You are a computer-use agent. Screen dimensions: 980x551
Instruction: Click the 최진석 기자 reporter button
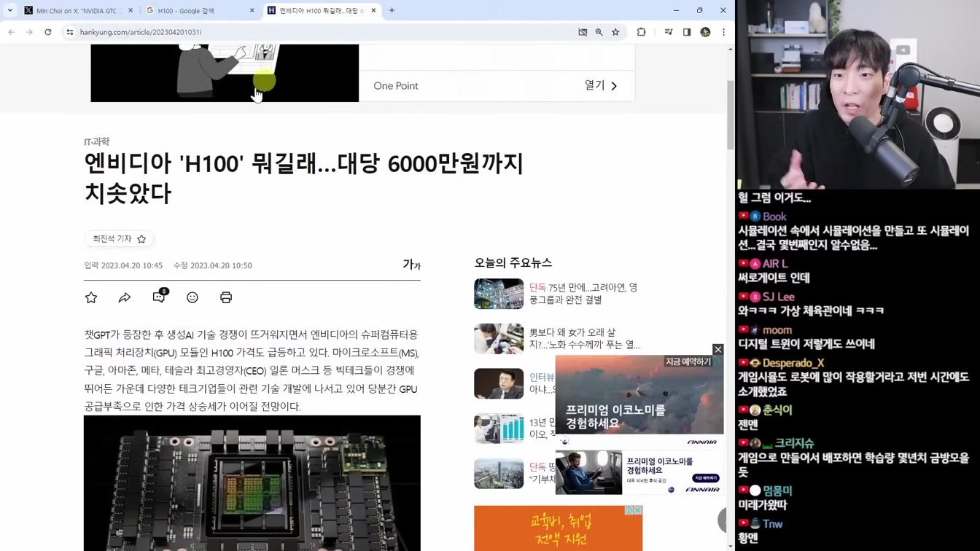tap(119, 239)
